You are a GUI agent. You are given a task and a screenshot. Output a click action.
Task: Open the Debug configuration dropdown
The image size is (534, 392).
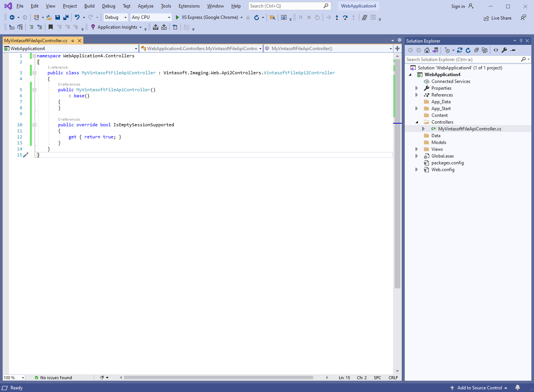pyautogui.click(x=116, y=17)
